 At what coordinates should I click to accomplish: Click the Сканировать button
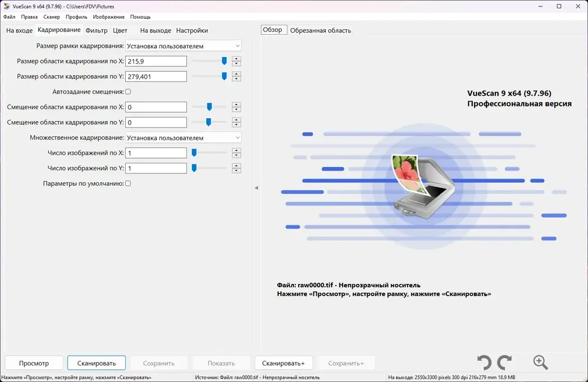click(96, 363)
